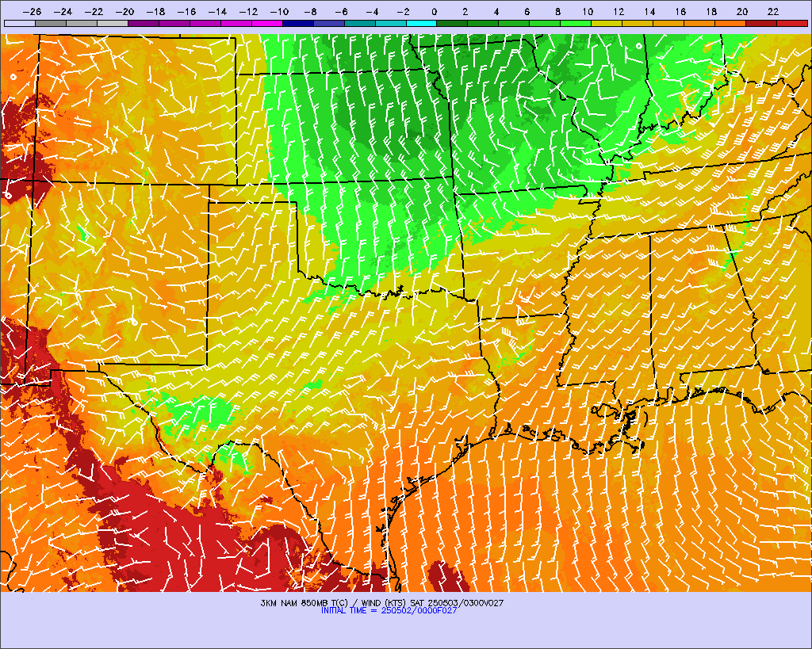Pick the yellow swatch between 10 and 12
Image resolution: width=812 pixels, height=649 pixels.
pyautogui.click(x=607, y=23)
